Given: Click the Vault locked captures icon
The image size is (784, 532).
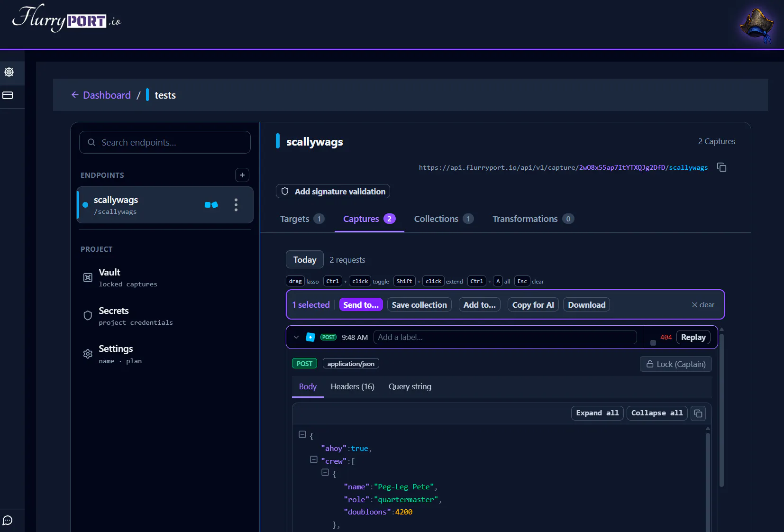Looking at the screenshot, I should point(88,277).
